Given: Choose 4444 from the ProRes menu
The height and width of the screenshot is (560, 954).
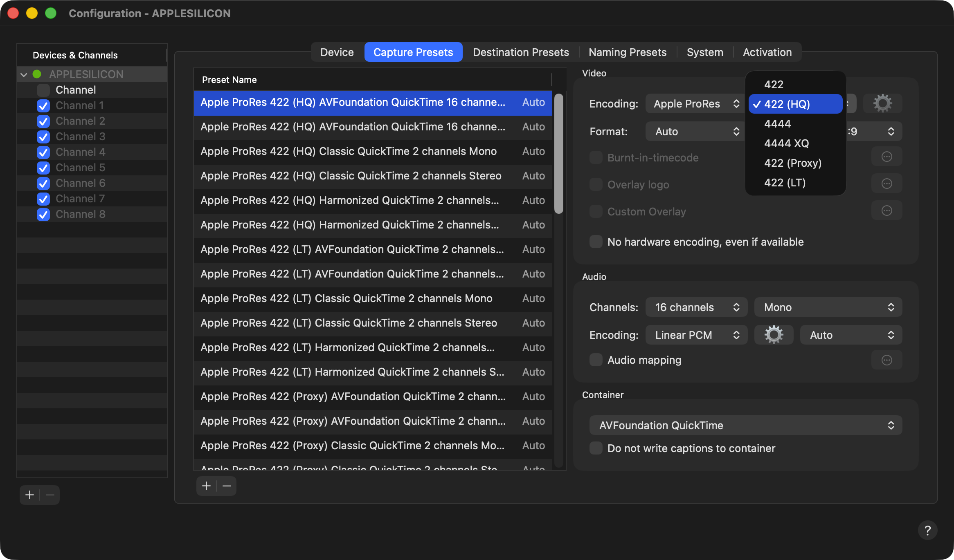Looking at the screenshot, I should point(796,123).
